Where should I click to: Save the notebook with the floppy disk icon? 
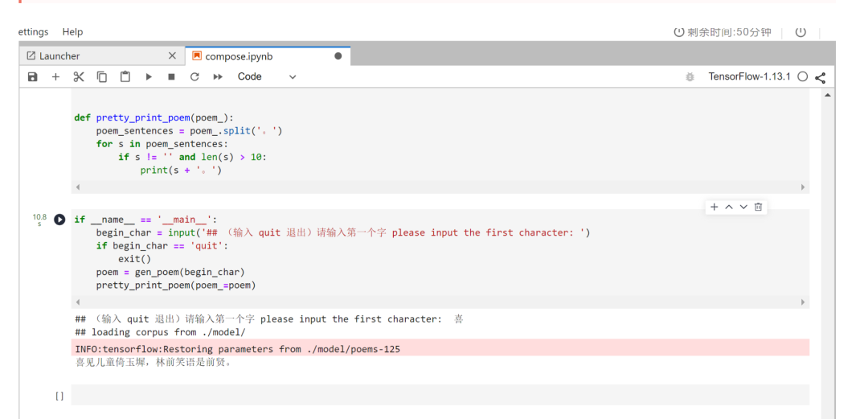[32, 77]
